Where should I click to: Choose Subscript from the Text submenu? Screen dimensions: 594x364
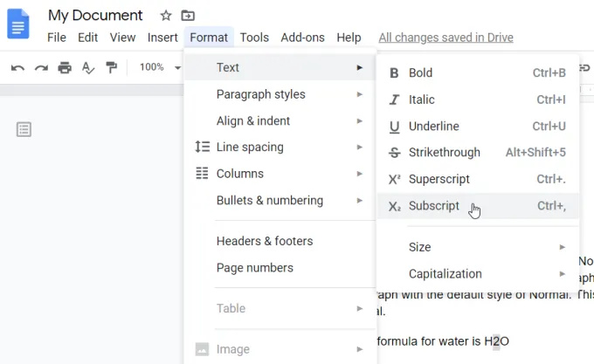point(433,206)
